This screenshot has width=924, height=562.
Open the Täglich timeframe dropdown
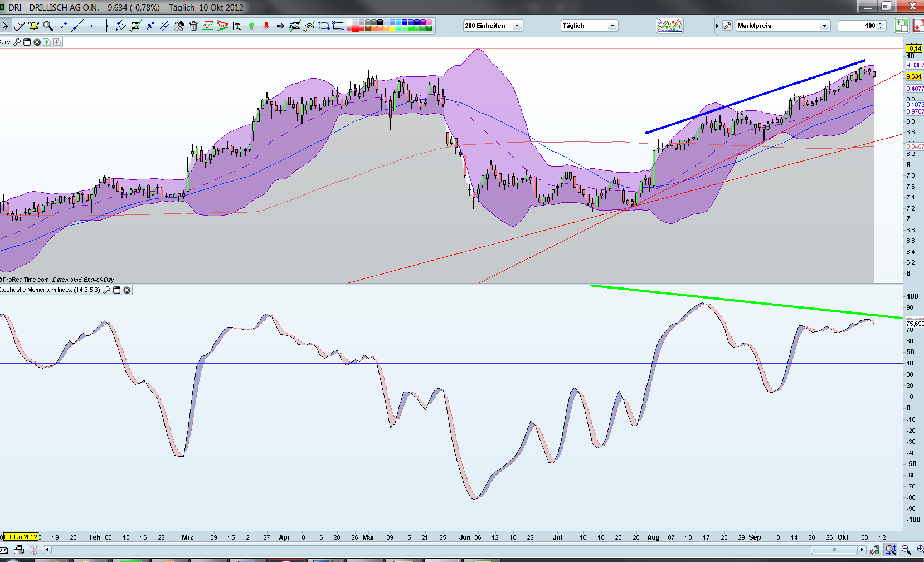click(590, 26)
